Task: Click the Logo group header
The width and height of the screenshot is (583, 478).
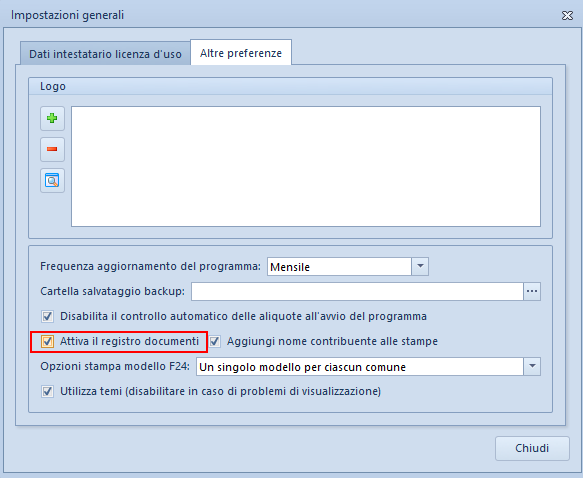Action: [x=290, y=86]
